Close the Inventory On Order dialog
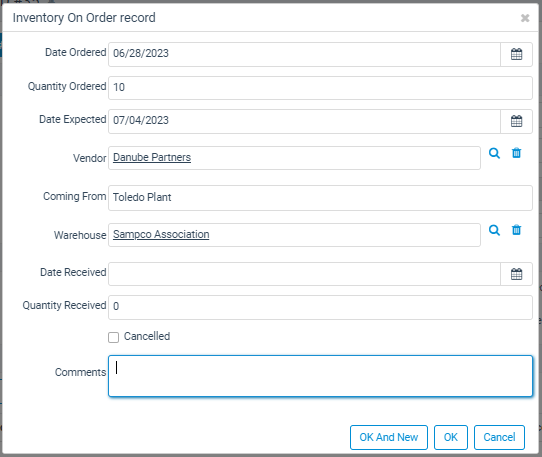This screenshot has width=542, height=457. (525, 18)
